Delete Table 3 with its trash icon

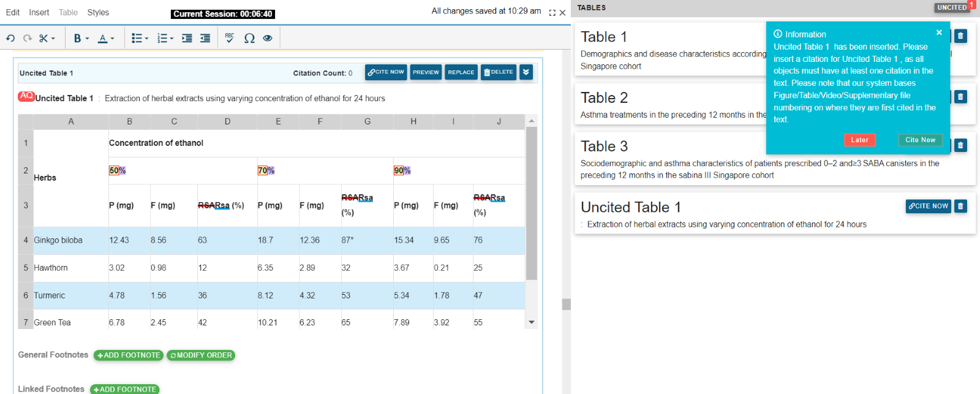coord(960,145)
